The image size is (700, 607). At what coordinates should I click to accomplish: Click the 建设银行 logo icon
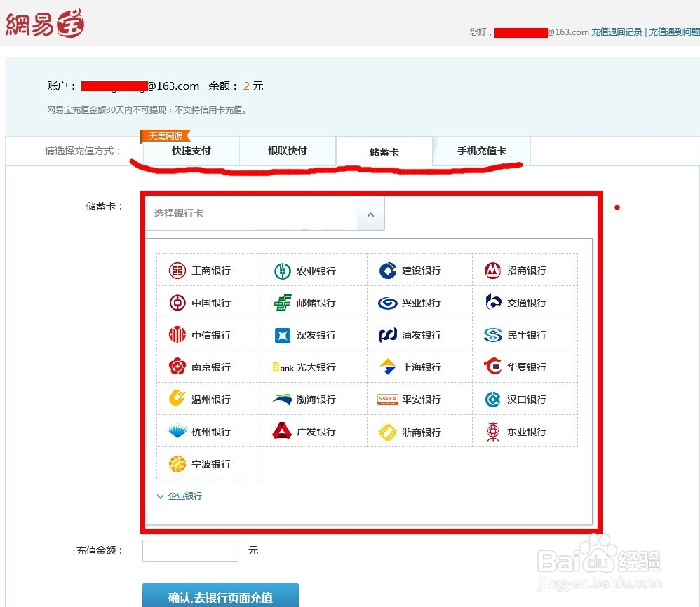pyautogui.click(x=387, y=271)
